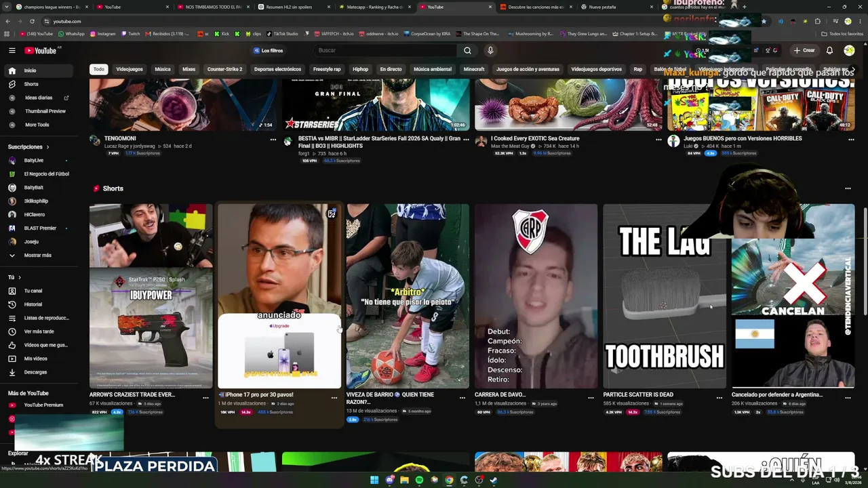Open BLAST Premier subscription
This screenshot has width=868, height=488.
40,228
